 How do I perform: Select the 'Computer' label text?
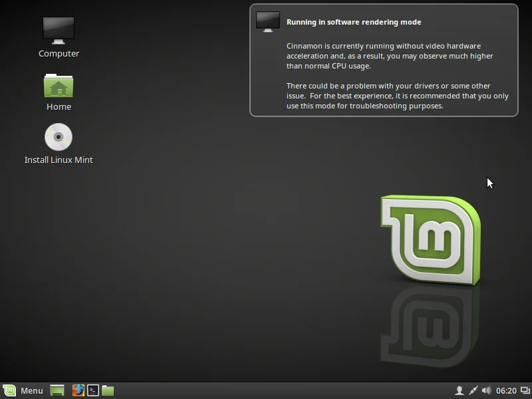pyautogui.click(x=59, y=54)
